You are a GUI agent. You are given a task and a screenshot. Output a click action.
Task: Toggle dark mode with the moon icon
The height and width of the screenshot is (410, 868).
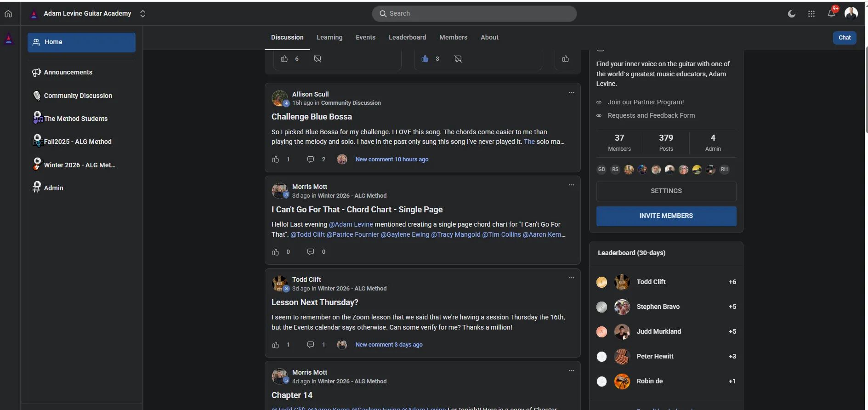point(792,14)
